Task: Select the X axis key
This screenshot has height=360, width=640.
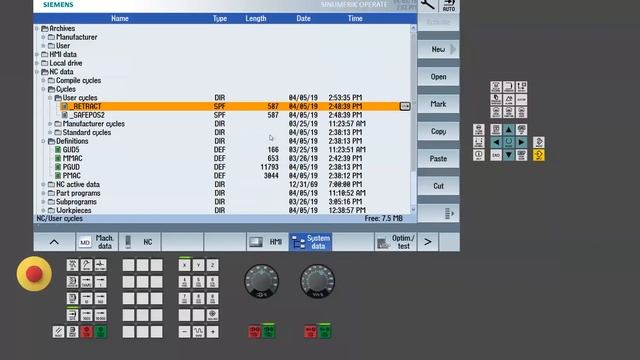Action: pos(184,265)
